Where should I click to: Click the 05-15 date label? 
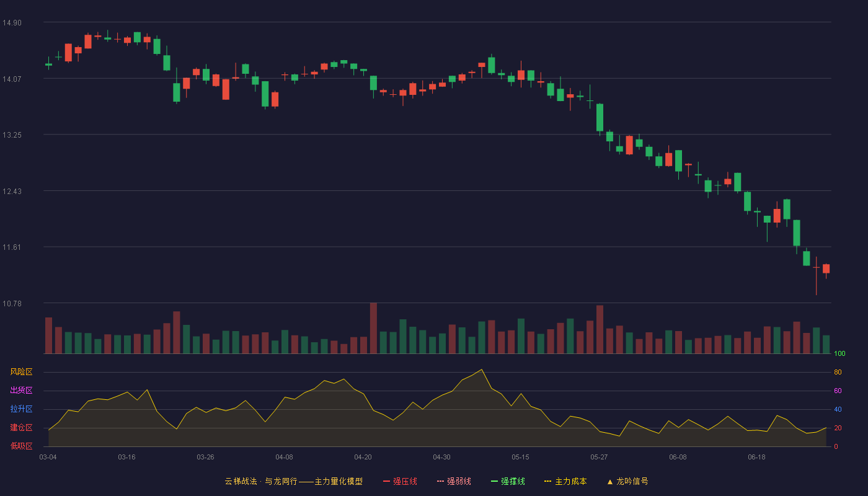pos(520,457)
